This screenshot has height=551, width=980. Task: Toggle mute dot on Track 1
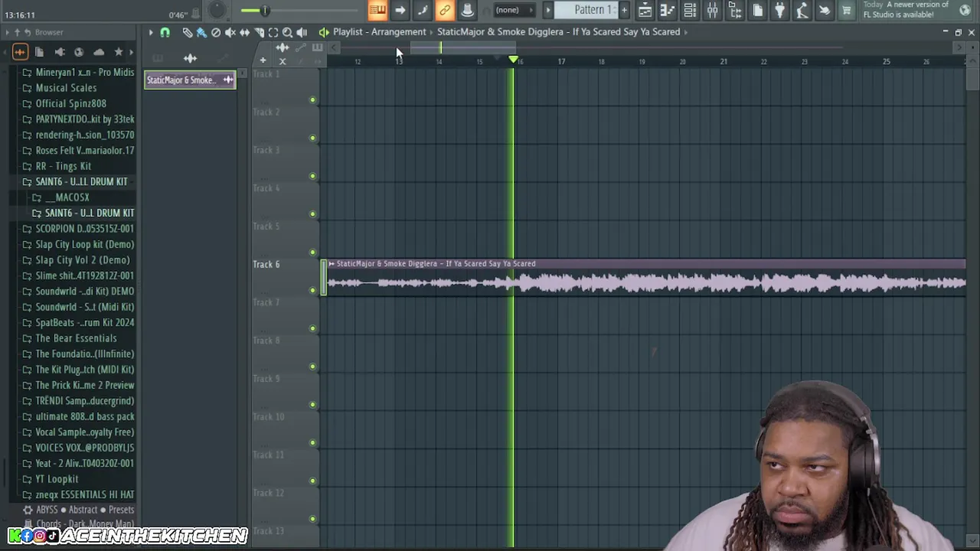click(x=312, y=99)
